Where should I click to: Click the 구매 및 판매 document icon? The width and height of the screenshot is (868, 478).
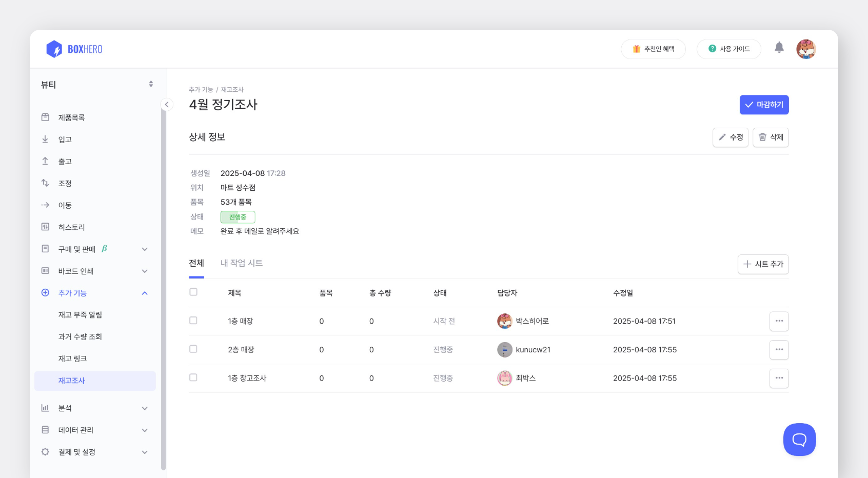[x=45, y=249]
